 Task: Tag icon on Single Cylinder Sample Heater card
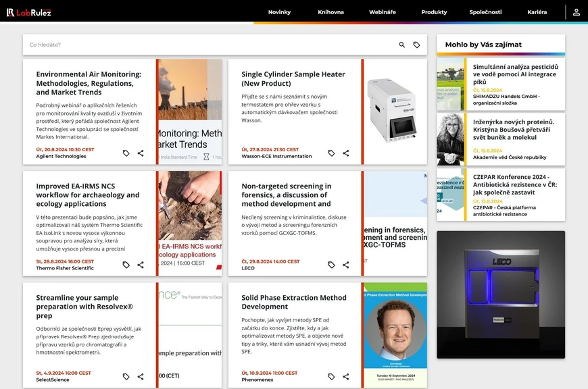[x=331, y=153]
